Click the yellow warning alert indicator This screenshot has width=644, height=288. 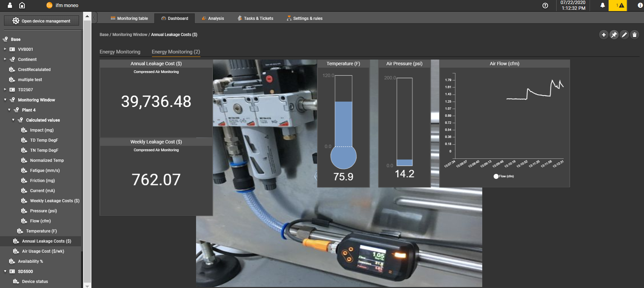pos(618,5)
